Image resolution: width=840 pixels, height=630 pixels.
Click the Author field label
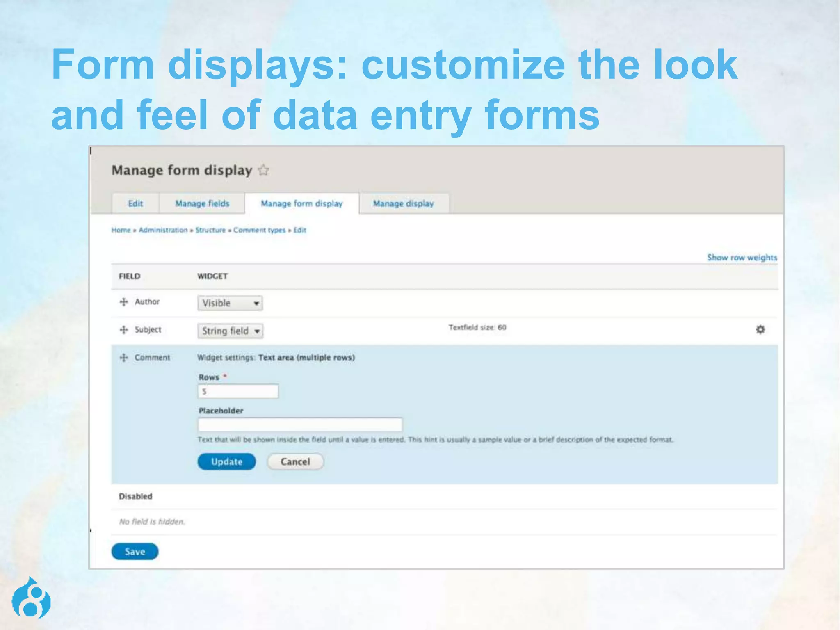147,302
